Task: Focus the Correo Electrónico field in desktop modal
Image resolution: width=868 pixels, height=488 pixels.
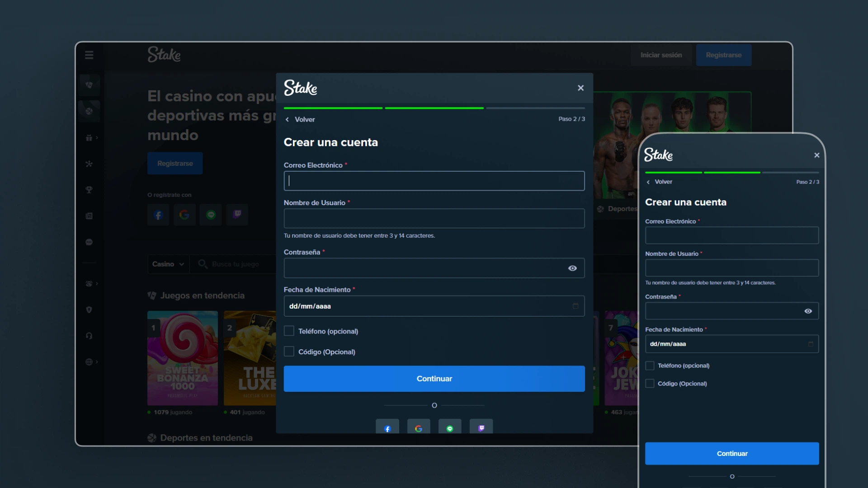Action: click(434, 181)
